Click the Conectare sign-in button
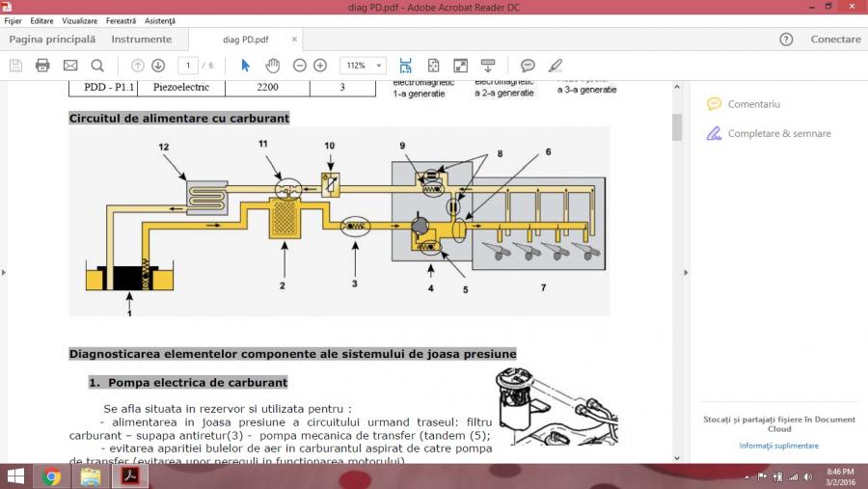Image resolution: width=868 pixels, height=489 pixels. (835, 40)
